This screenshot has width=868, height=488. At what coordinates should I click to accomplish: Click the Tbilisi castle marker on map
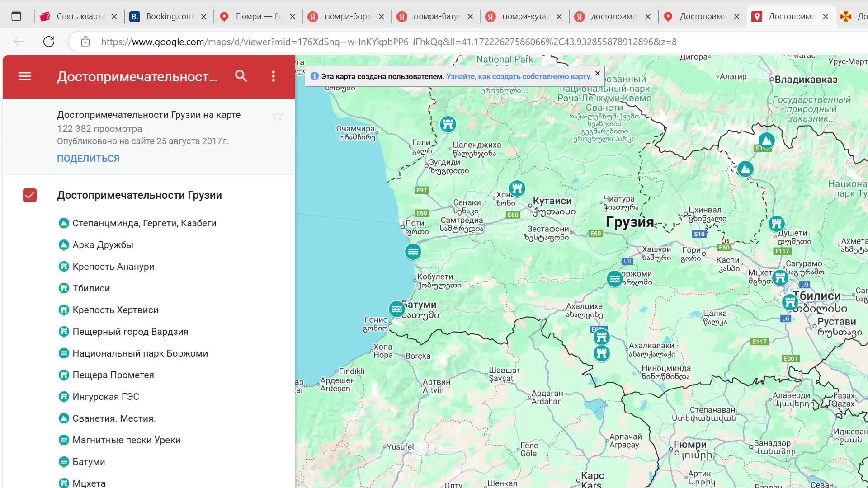tap(790, 302)
